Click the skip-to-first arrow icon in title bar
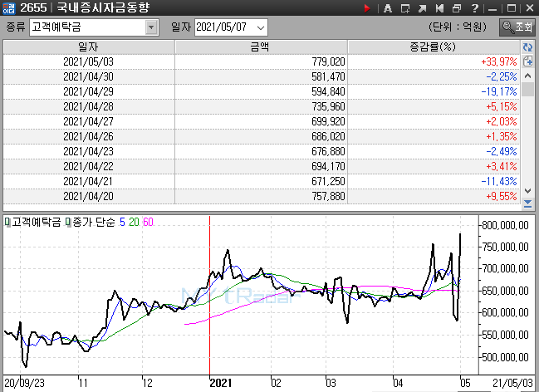This screenshot has height=392, width=539. 439,8
